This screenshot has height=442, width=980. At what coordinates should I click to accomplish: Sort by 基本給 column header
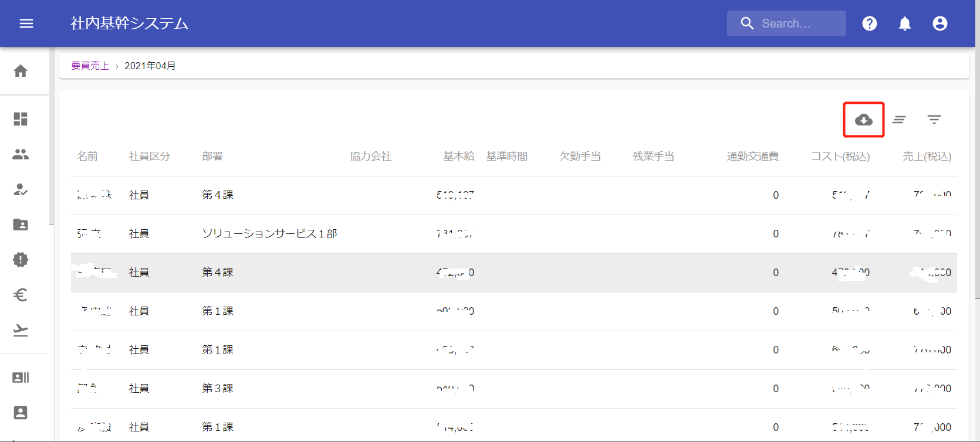[458, 157]
